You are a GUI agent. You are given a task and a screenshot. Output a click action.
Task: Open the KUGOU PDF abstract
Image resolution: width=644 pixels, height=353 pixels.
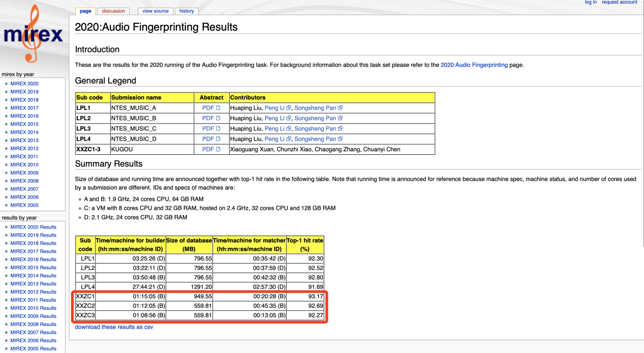[211, 149]
